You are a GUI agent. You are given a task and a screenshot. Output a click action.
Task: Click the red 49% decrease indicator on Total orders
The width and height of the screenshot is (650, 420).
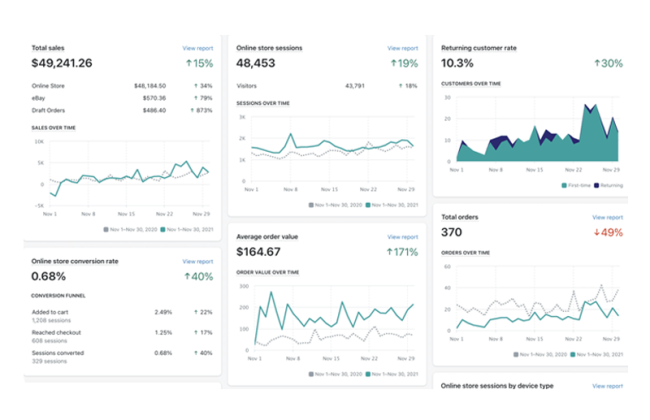click(608, 232)
